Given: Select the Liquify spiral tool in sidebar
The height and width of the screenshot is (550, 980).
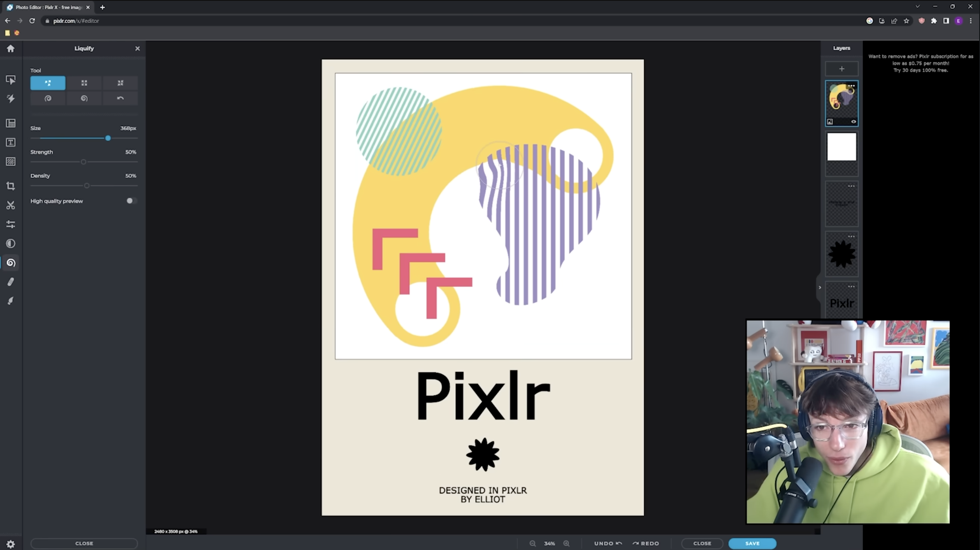Looking at the screenshot, I should (x=11, y=263).
